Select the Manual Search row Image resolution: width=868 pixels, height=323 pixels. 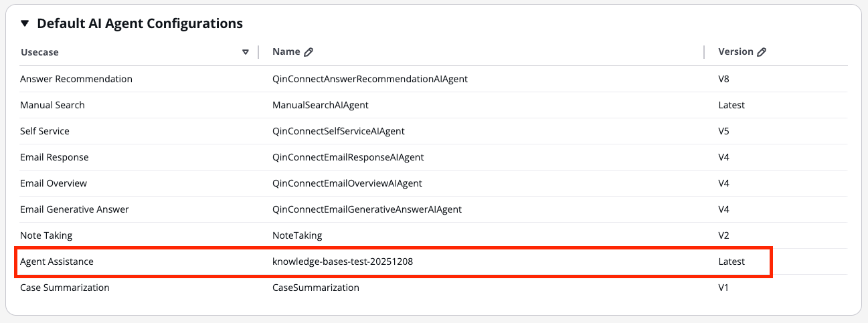[52, 105]
